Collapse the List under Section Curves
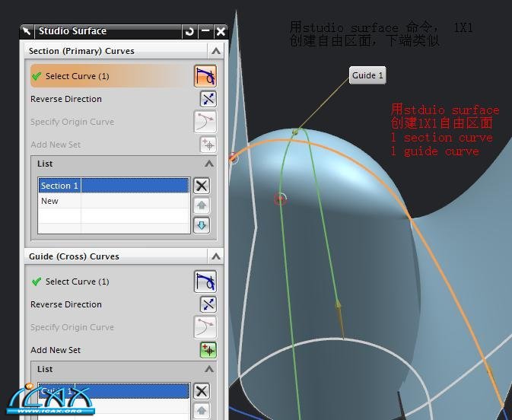 [209, 164]
